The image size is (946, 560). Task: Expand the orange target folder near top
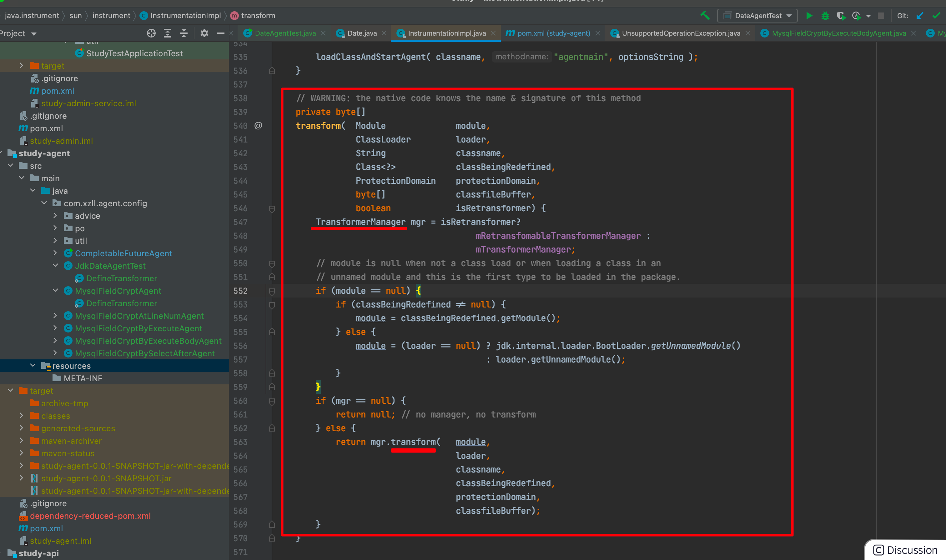22,66
